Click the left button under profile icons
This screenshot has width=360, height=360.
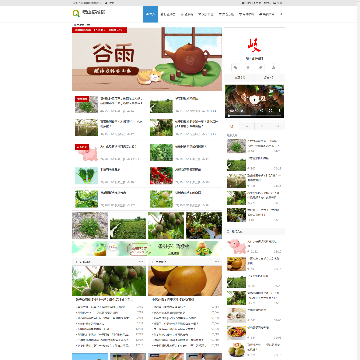click(x=240, y=78)
